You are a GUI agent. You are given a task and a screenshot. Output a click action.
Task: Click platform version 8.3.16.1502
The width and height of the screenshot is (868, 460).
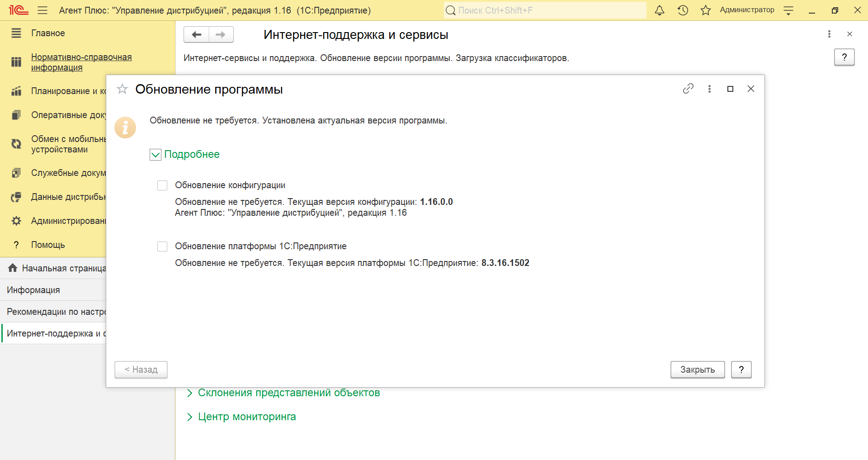coord(505,263)
